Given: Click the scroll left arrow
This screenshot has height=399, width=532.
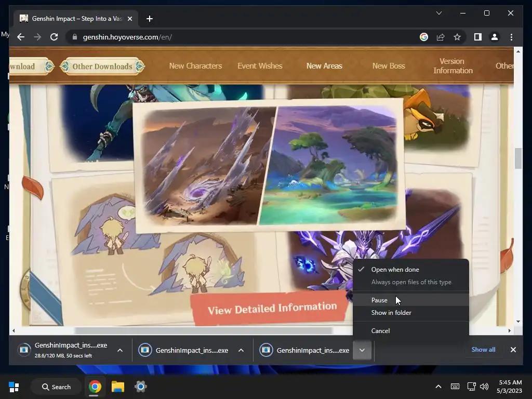Looking at the screenshot, I should point(14,330).
